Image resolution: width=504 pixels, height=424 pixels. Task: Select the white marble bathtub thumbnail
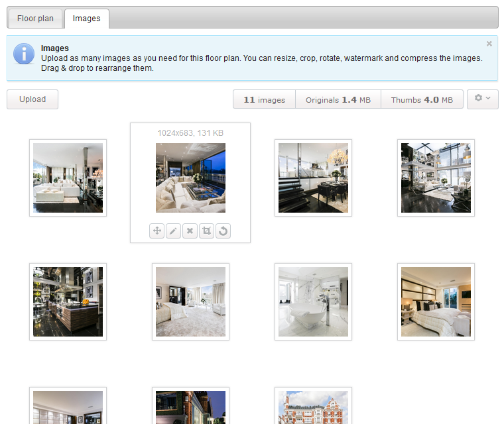(314, 302)
